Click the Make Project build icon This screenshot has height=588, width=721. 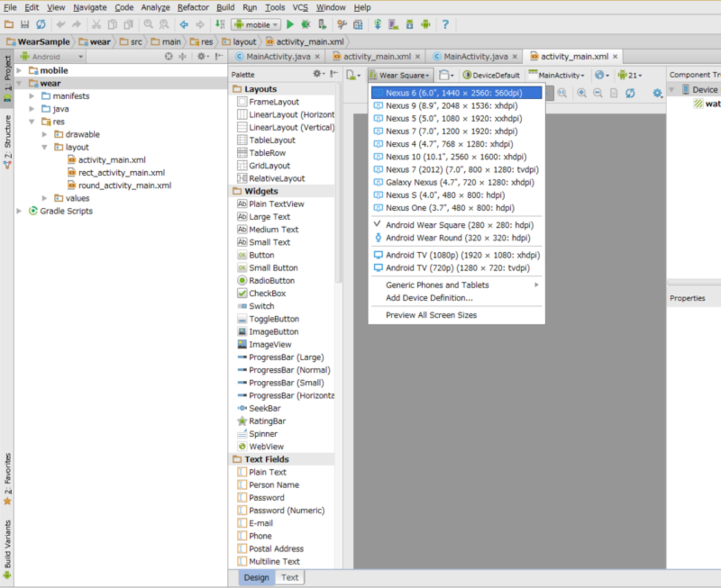pyautogui.click(x=220, y=24)
